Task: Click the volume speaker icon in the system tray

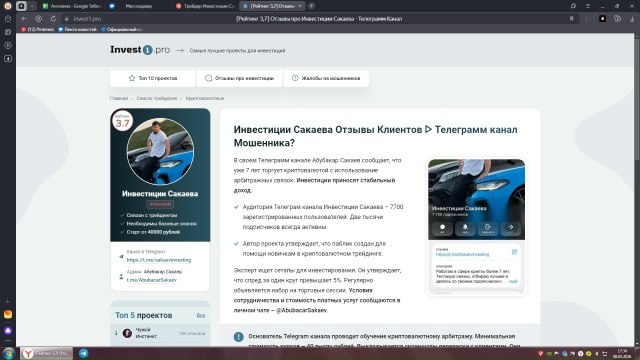Action: (597, 353)
